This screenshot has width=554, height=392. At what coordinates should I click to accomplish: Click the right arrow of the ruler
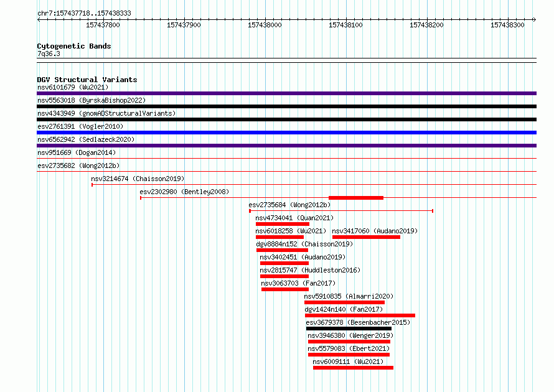pyautogui.click(x=535, y=20)
